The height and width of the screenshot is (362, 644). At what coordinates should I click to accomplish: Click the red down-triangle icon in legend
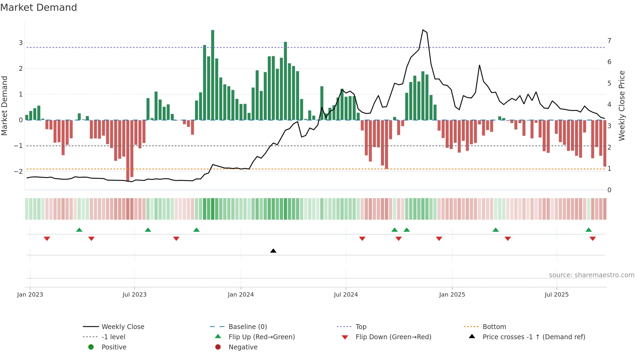[345, 337]
